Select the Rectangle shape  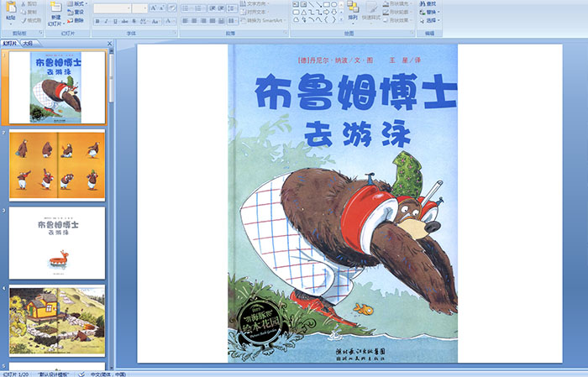[327, 4]
